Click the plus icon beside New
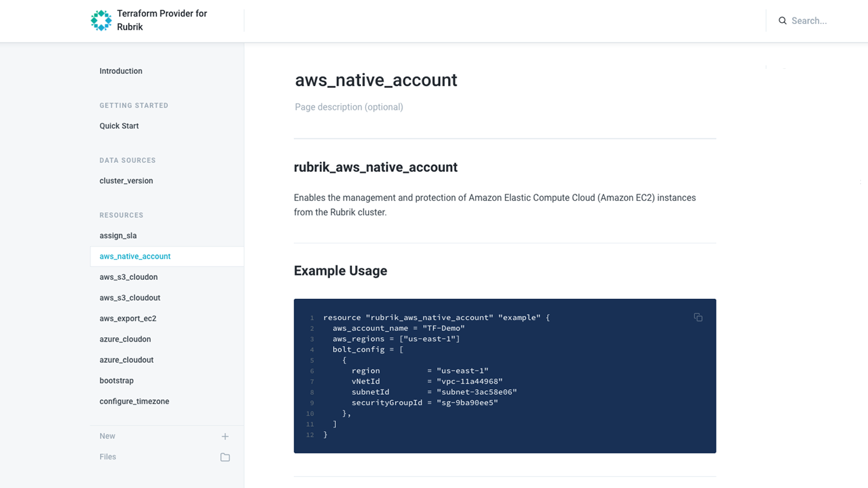868x488 pixels. pyautogui.click(x=225, y=436)
